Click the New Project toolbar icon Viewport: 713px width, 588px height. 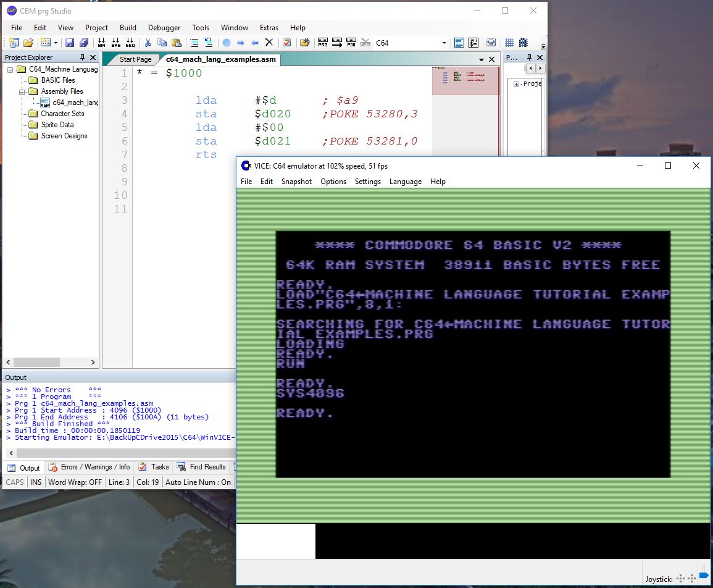(x=14, y=43)
